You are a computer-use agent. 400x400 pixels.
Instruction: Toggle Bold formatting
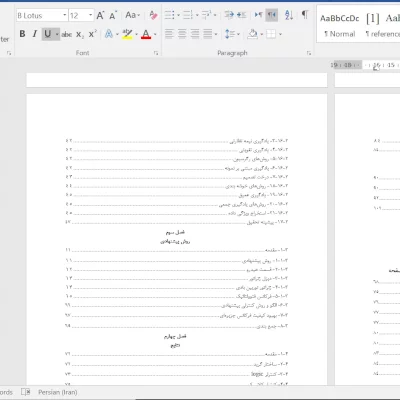22,34
